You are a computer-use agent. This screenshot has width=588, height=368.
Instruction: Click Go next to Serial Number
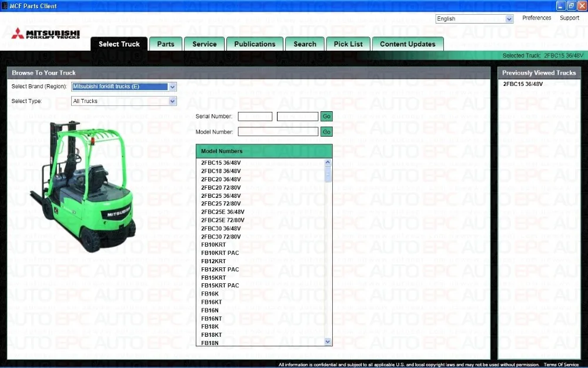(x=326, y=117)
